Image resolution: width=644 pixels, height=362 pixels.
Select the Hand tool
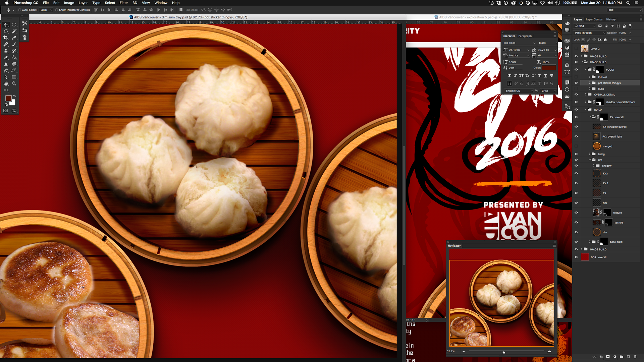6,83
